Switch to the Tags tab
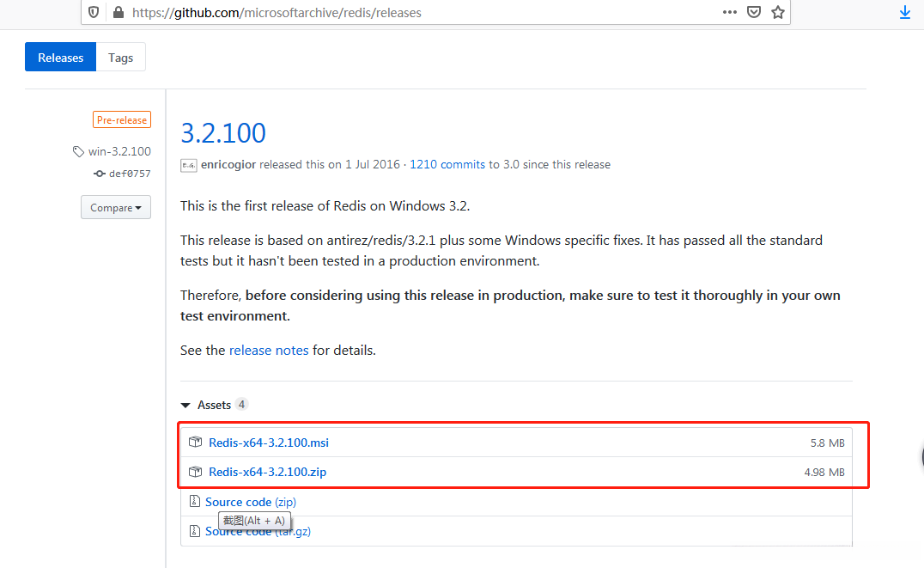This screenshot has height=568, width=924. (121, 58)
